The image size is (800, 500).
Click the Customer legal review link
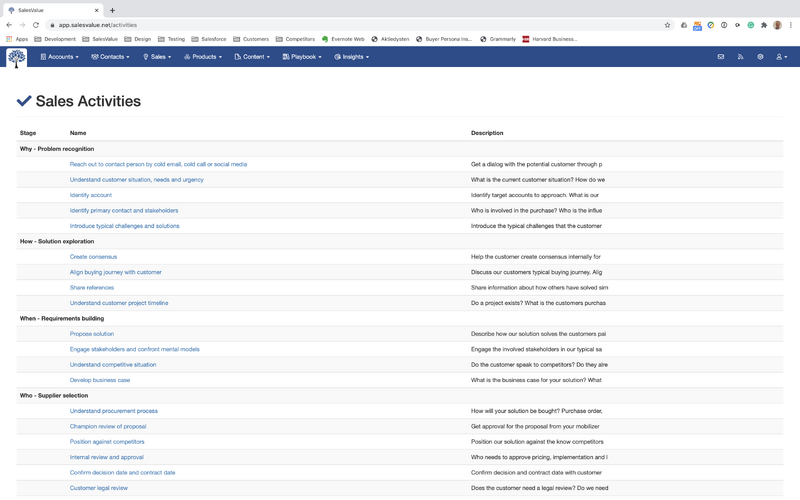[x=99, y=488]
